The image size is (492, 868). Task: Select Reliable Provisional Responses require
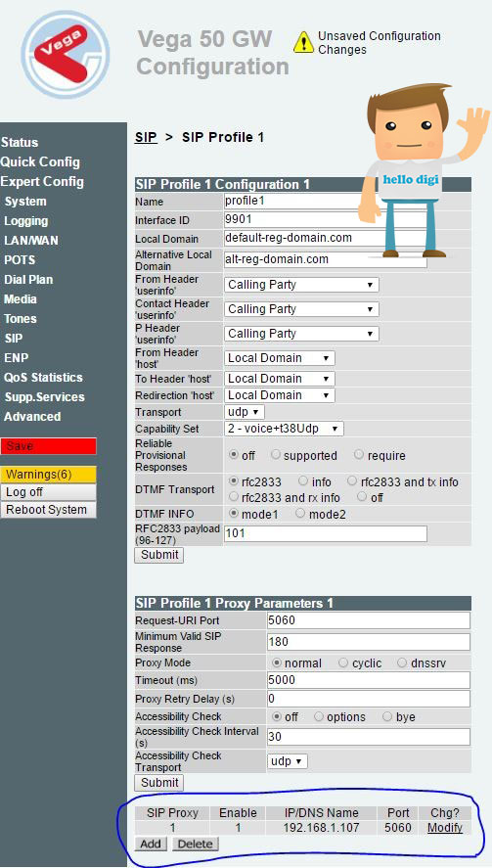pos(359,454)
